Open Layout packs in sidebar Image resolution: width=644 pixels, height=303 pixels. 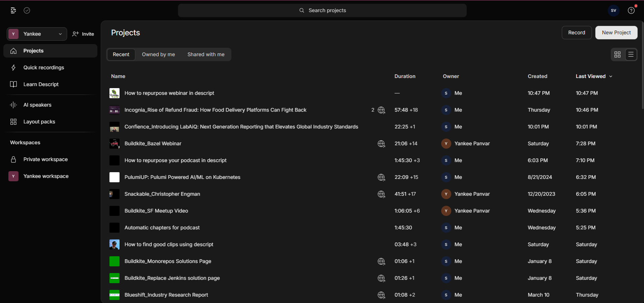click(x=39, y=122)
